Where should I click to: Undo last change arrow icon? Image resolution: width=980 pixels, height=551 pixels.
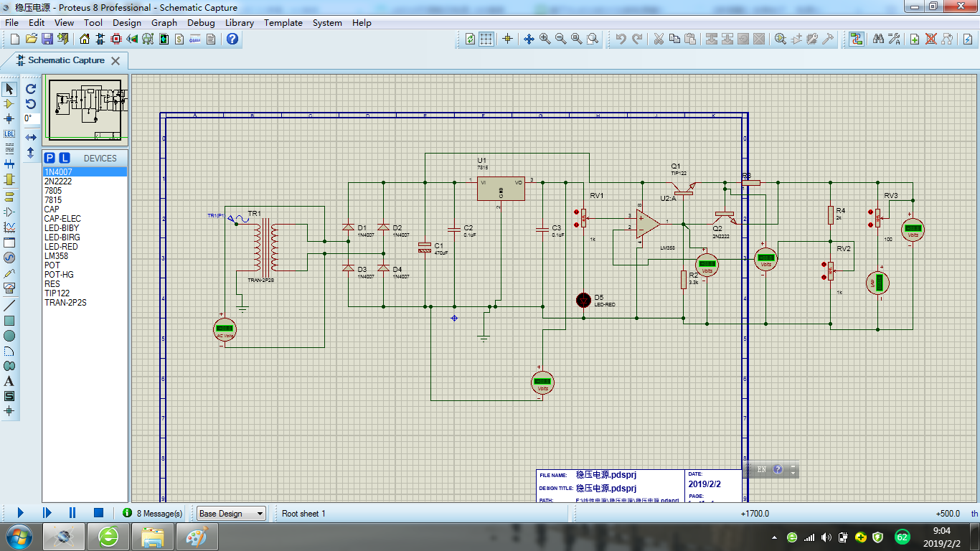tap(621, 39)
